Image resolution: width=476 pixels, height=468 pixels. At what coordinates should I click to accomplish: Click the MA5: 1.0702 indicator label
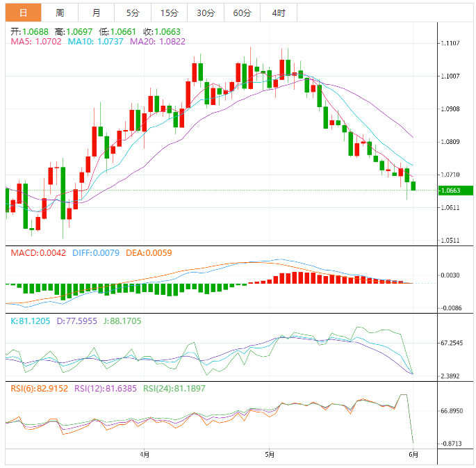click(x=36, y=42)
